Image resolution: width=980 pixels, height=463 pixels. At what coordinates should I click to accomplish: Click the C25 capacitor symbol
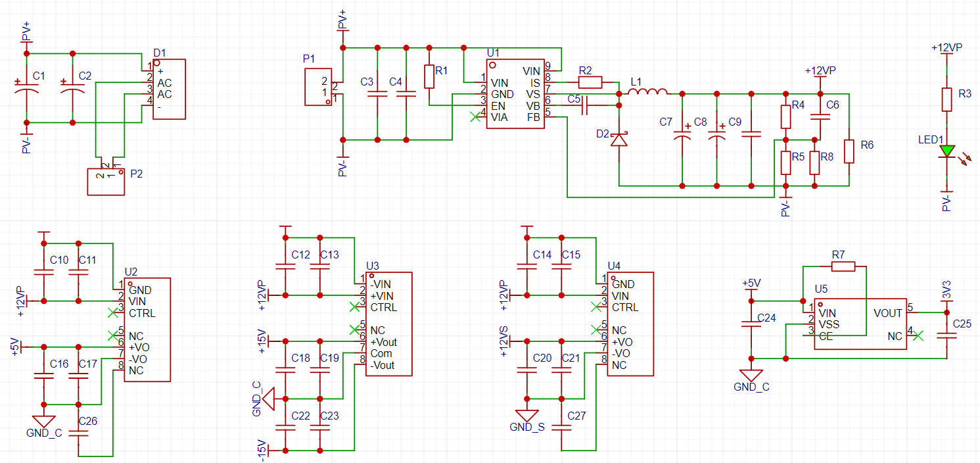[946, 334]
